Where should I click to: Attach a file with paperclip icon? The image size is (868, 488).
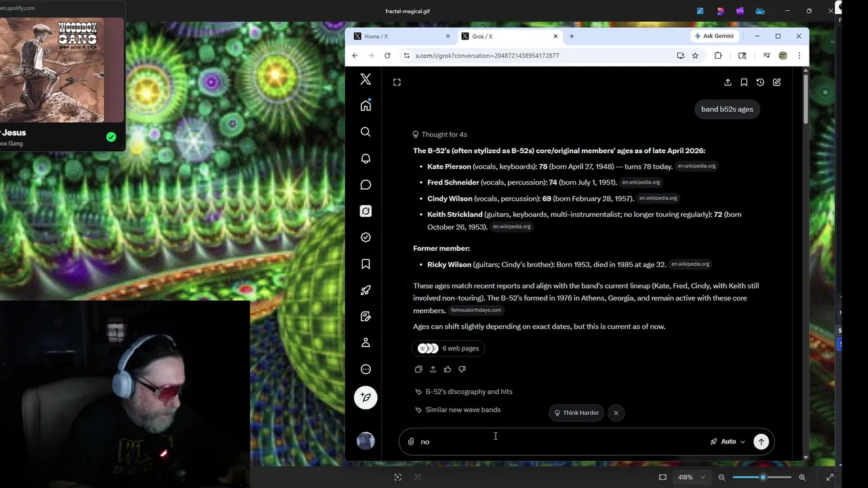[411, 441]
